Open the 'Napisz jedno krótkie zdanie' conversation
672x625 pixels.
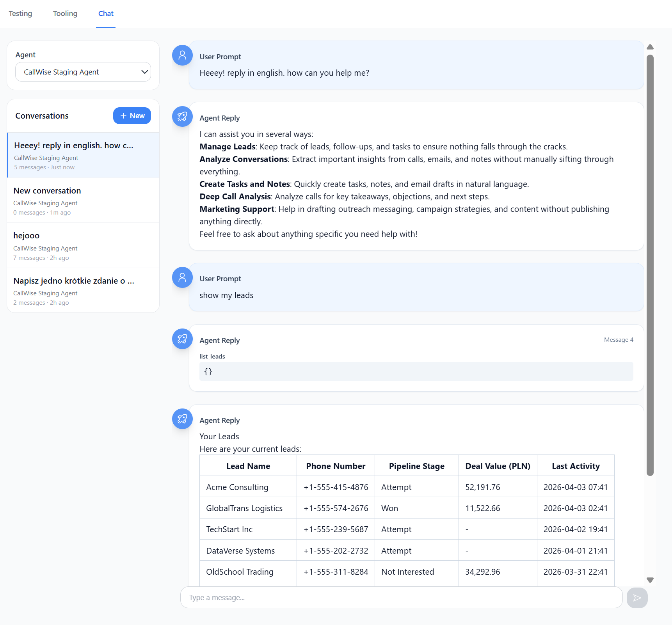click(x=83, y=290)
